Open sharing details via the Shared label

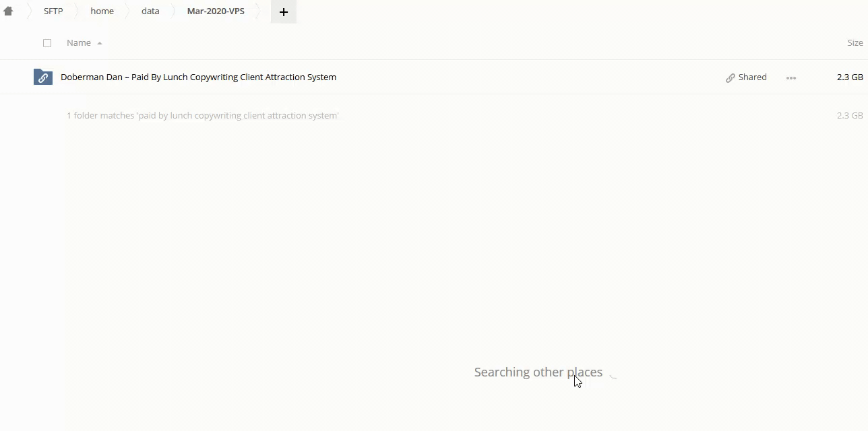(752, 77)
